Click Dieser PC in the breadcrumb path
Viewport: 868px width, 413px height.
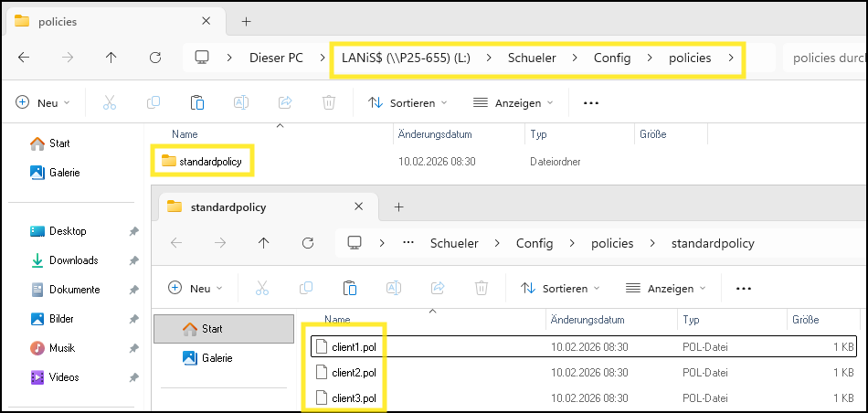point(276,58)
